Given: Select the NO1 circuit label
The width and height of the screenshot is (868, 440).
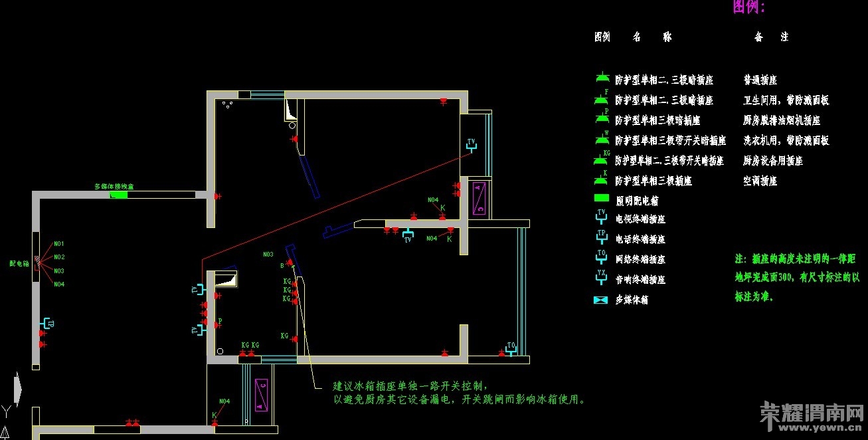Looking at the screenshot, I should click(x=59, y=244).
